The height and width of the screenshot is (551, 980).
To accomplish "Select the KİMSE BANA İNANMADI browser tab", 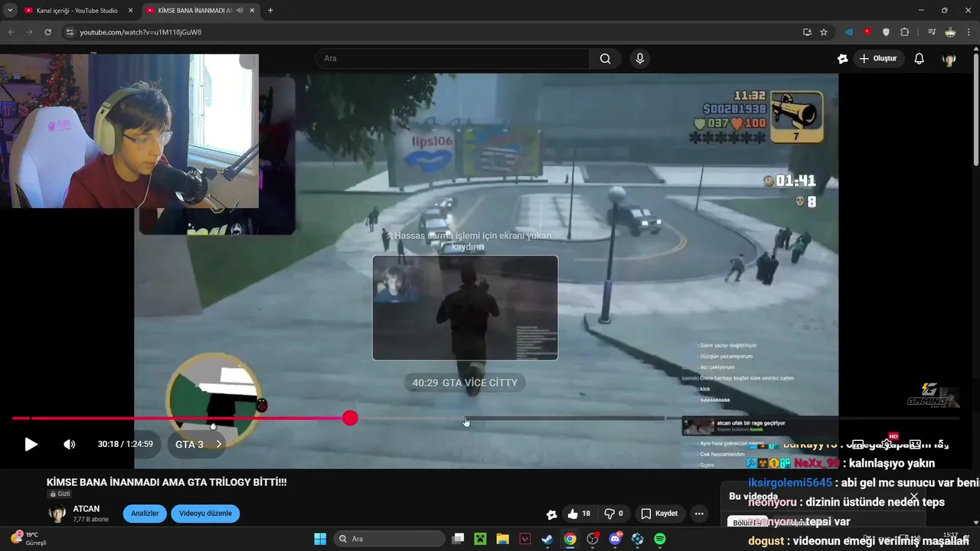I will (x=201, y=11).
